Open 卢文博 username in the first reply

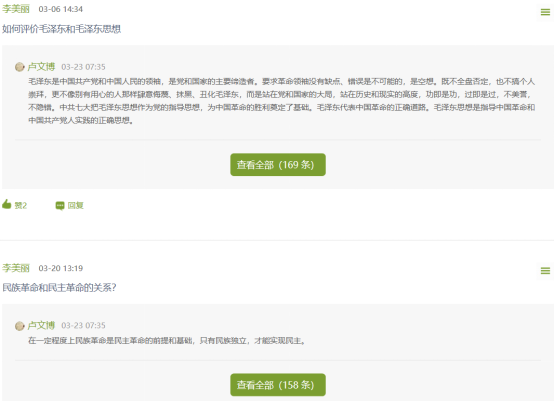coord(41,67)
